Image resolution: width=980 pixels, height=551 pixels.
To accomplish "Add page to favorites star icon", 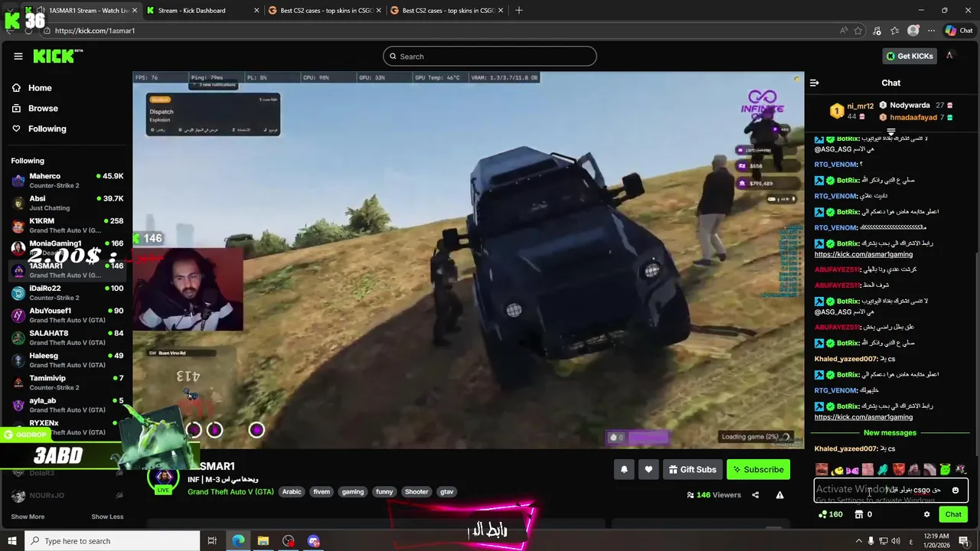I will 858,31.
